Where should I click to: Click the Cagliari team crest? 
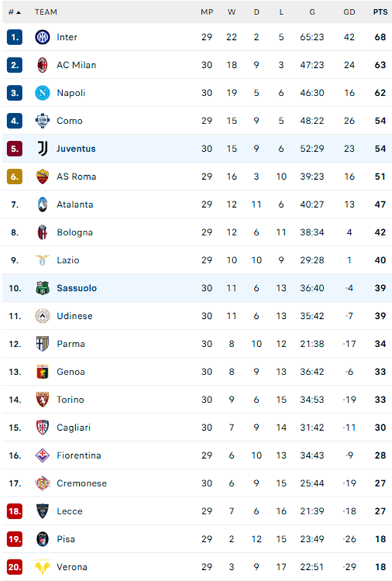(42, 427)
